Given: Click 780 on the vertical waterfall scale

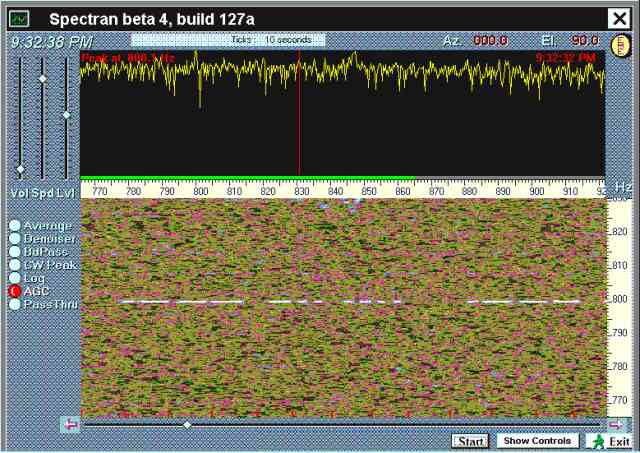Looking at the screenshot, I should [x=619, y=366].
